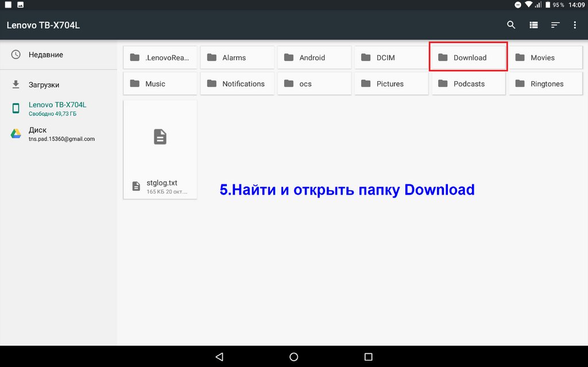The width and height of the screenshot is (588, 367).
Task: Switch to list view layout
Action: 533,25
